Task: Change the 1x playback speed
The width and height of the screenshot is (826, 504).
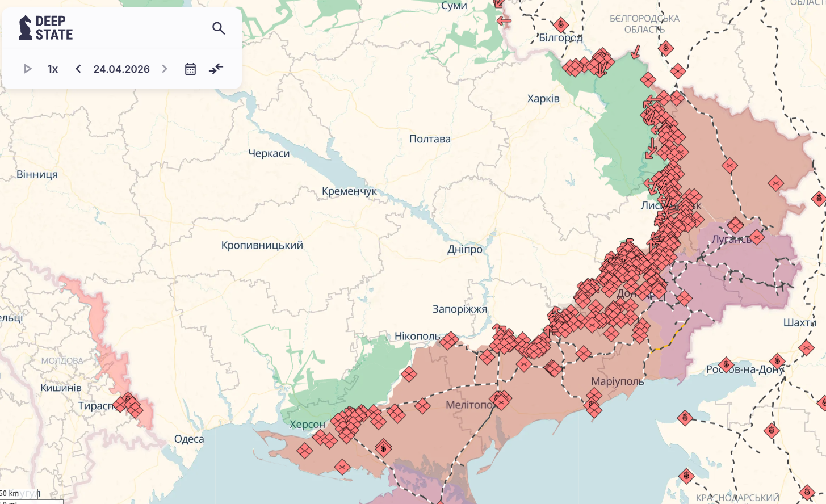Action: coord(53,69)
